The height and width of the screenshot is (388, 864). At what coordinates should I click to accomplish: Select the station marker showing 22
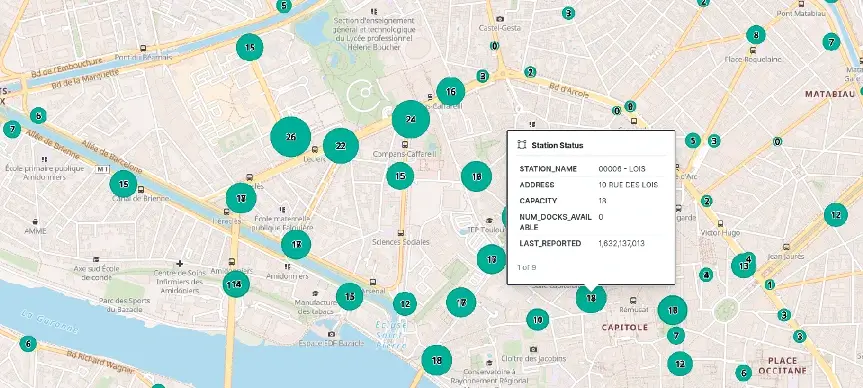(x=341, y=146)
